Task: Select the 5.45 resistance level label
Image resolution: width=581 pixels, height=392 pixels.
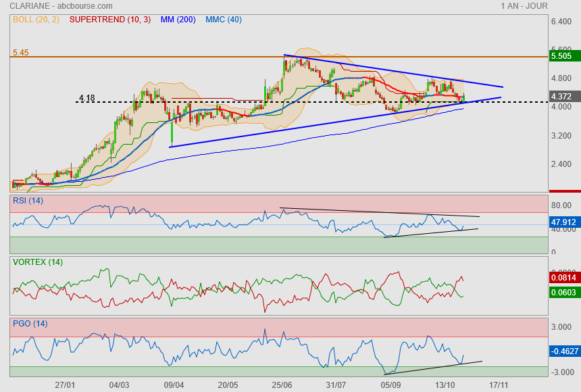Action: 20,52
